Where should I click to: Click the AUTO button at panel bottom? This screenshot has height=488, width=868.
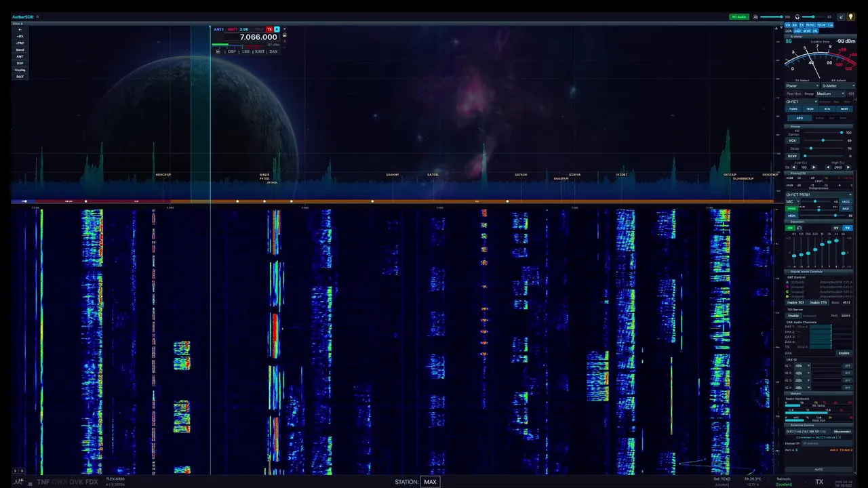(x=818, y=470)
